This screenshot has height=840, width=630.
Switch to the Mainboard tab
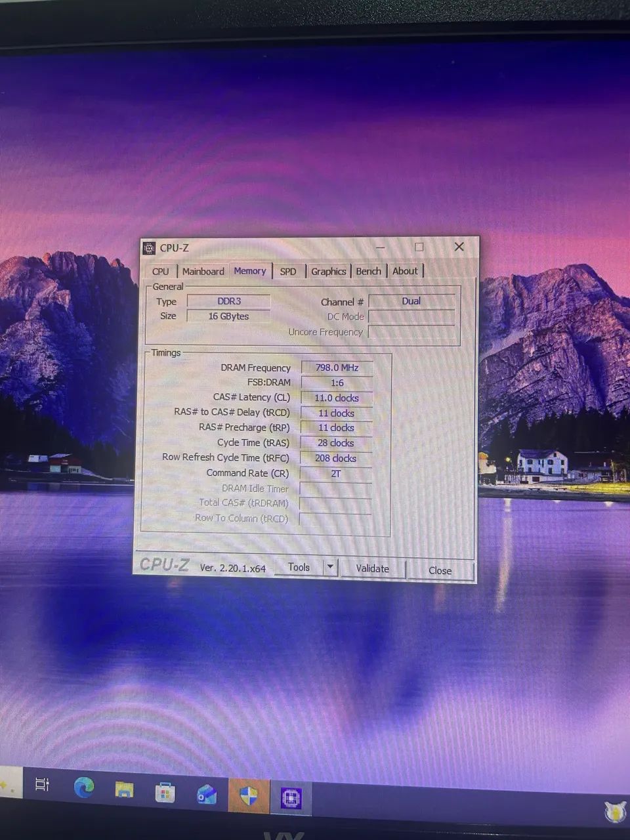tap(203, 271)
